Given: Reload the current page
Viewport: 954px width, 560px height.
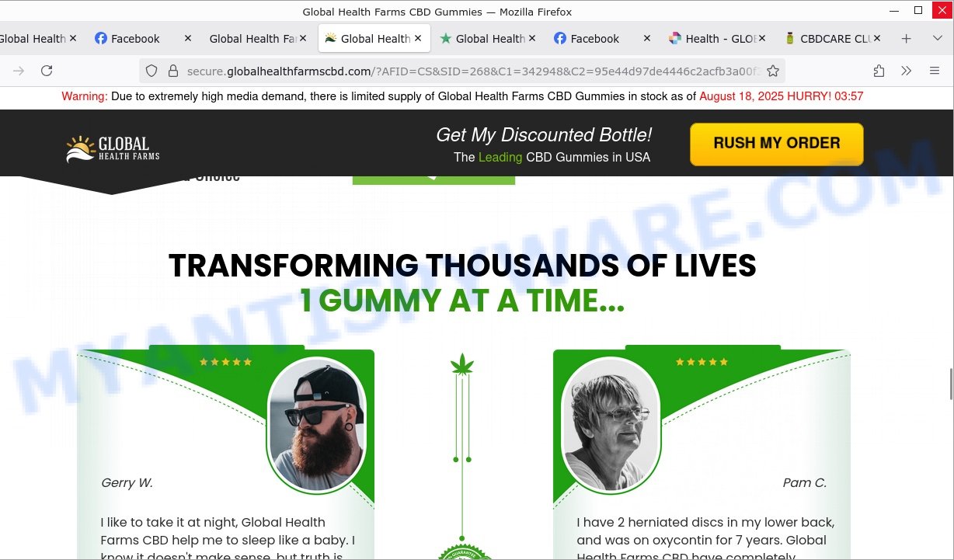Looking at the screenshot, I should click(x=47, y=71).
